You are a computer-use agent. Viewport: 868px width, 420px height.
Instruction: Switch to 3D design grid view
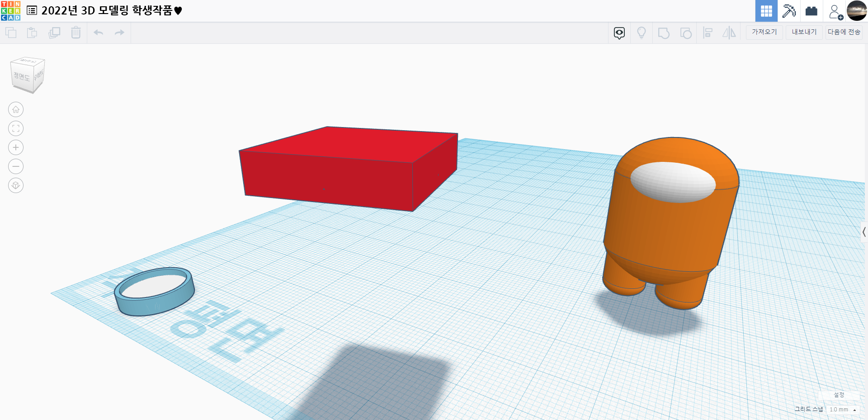pos(766,11)
